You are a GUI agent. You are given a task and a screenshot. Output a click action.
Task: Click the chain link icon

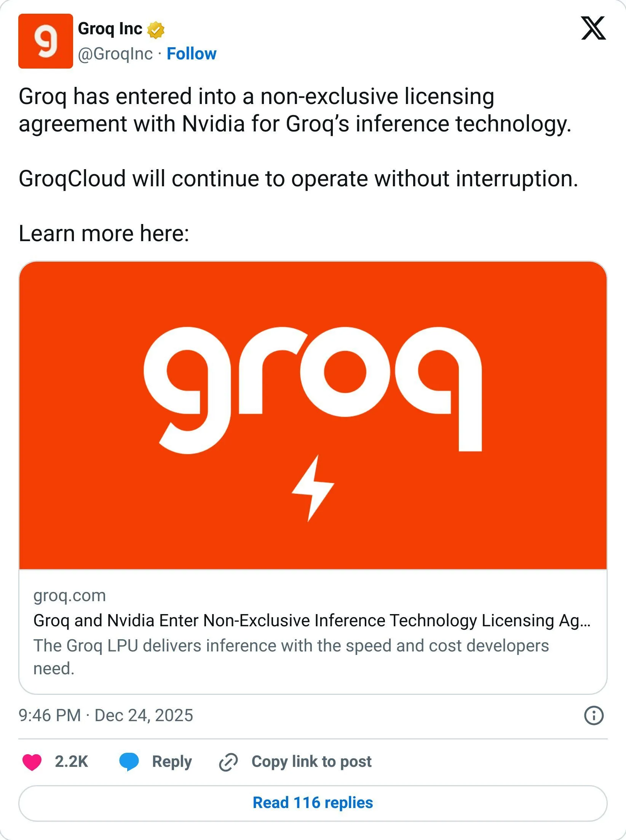click(x=228, y=762)
